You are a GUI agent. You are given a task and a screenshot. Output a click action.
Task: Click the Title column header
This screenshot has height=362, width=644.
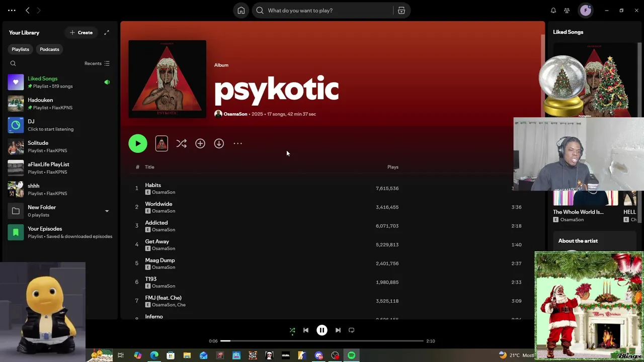(x=149, y=167)
